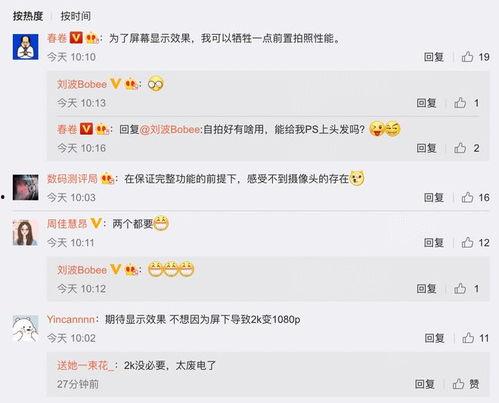Like Yincannnn's comment with 11 likes
499x403 pixels.
[468, 338]
